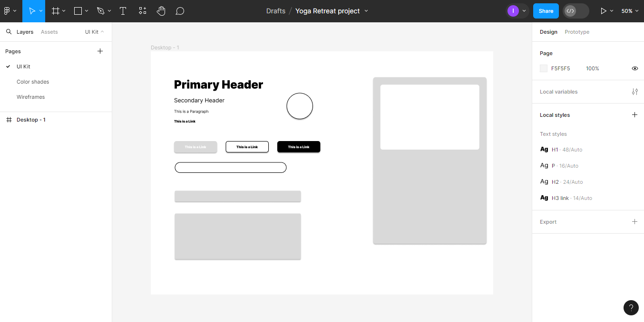The image size is (644, 322).
Task: Open the present options chevron
Action: pos(612,11)
